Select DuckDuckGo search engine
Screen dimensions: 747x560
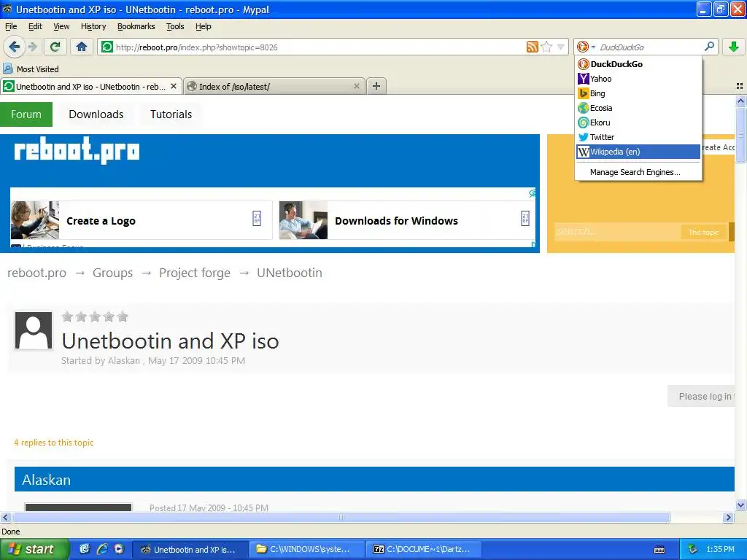(638, 64)
